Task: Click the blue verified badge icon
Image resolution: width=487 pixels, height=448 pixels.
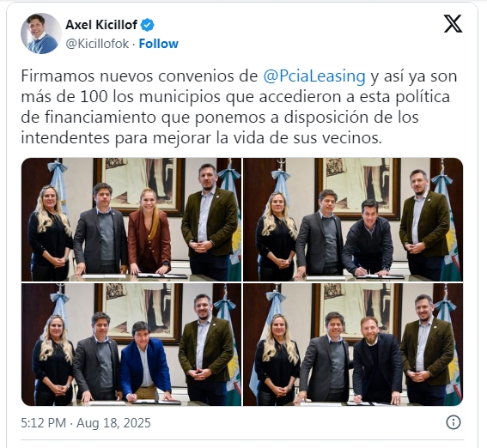Action: (x=148, y=25)
